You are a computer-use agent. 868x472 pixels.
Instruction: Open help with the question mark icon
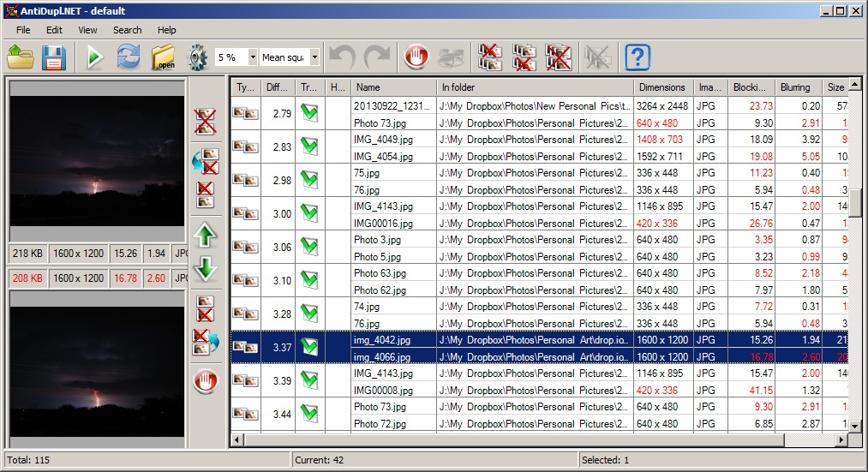(638, 57)
